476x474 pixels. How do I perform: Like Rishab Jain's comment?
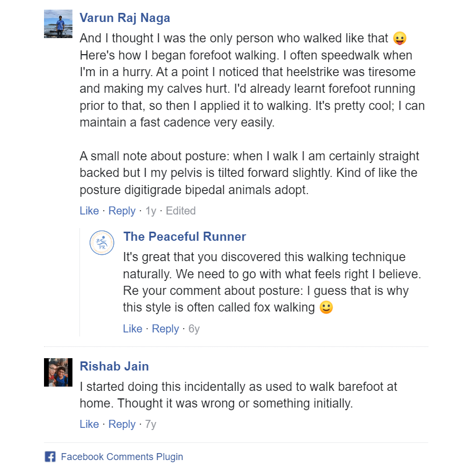(x=89, y=424)
